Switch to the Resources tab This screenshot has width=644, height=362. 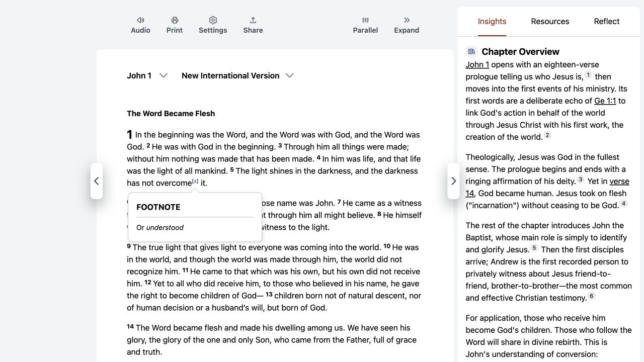coord(550,22)
